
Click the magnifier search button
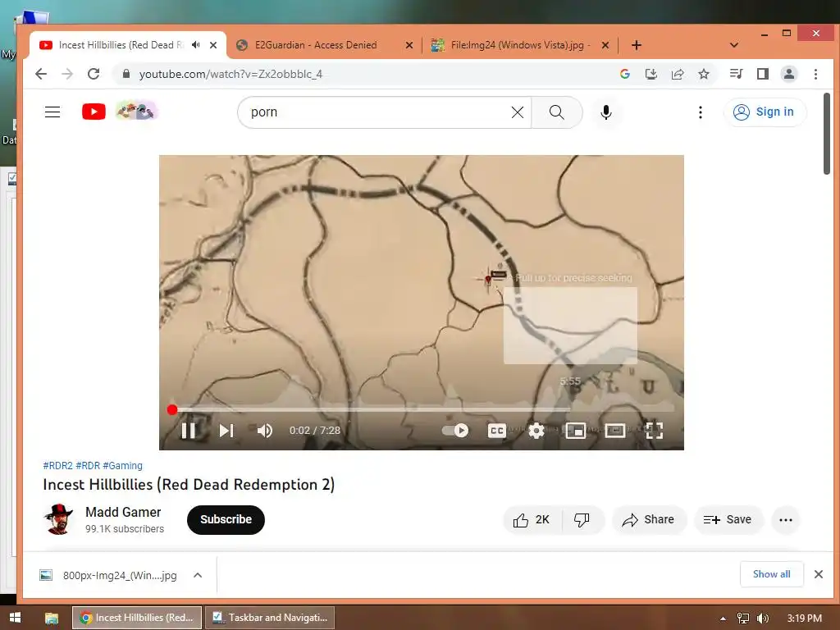[557, 112]
